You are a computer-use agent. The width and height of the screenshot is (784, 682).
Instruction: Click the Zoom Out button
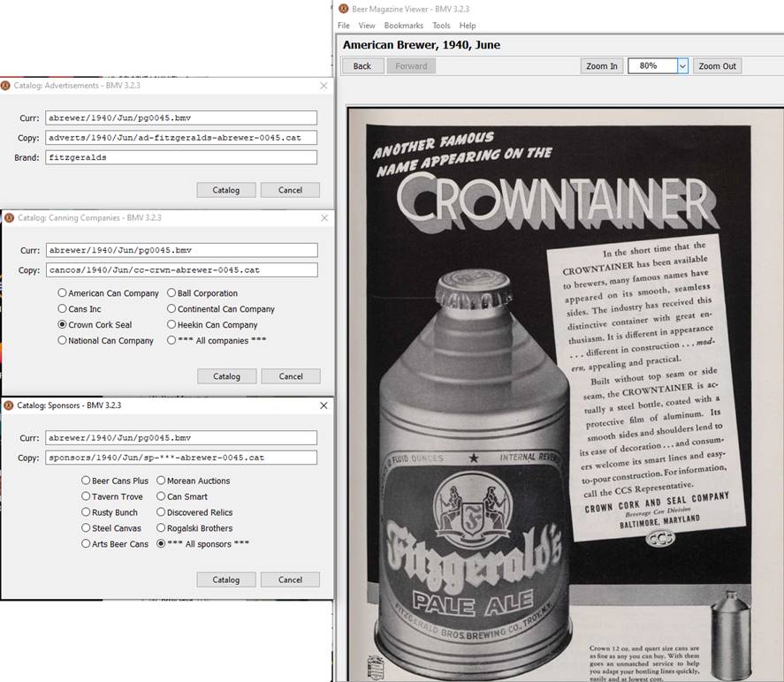717,66
